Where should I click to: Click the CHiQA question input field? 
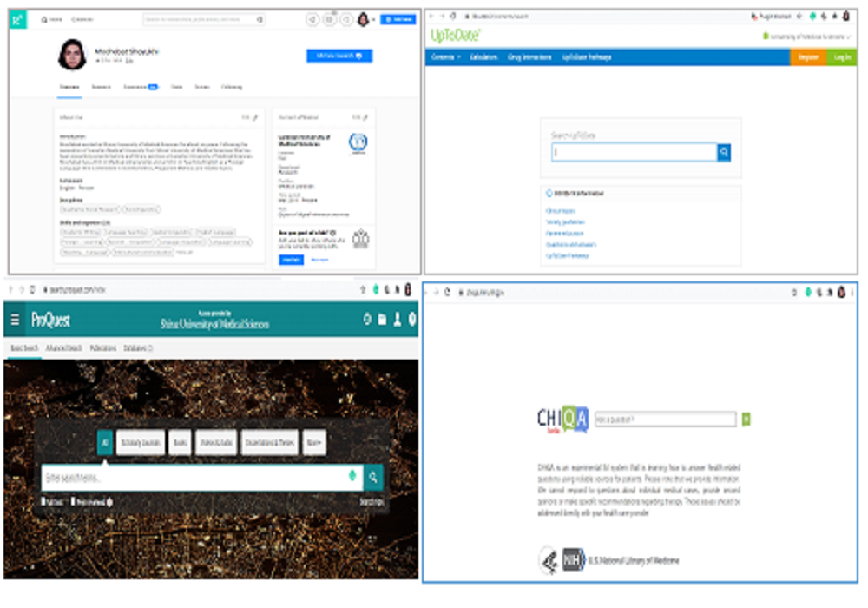[666, 420]
